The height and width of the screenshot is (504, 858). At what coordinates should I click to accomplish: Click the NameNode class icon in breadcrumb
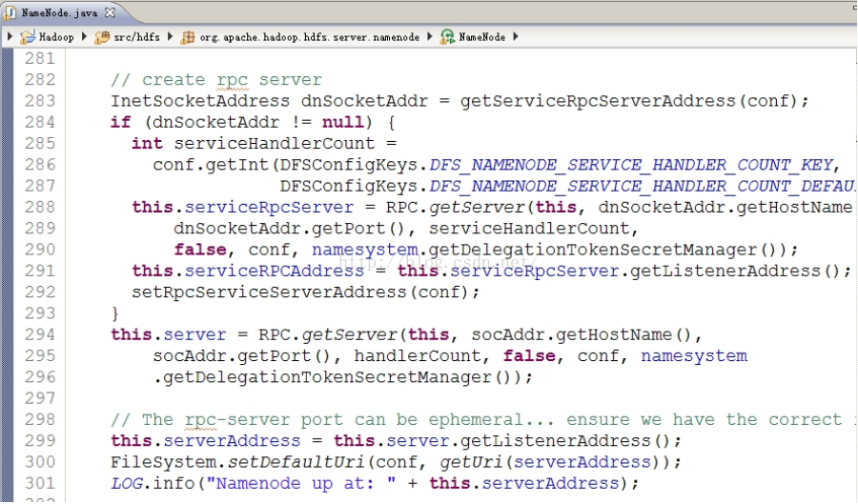(447, 37)
